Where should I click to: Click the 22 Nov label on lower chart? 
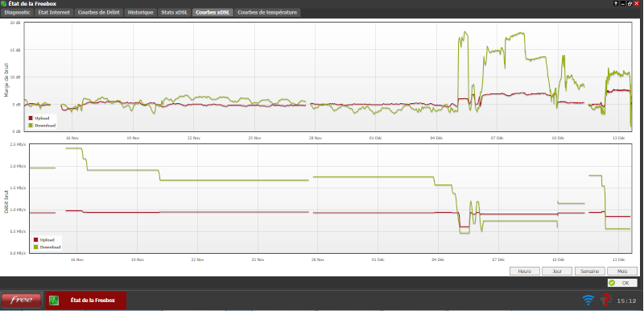click(197, 259)
